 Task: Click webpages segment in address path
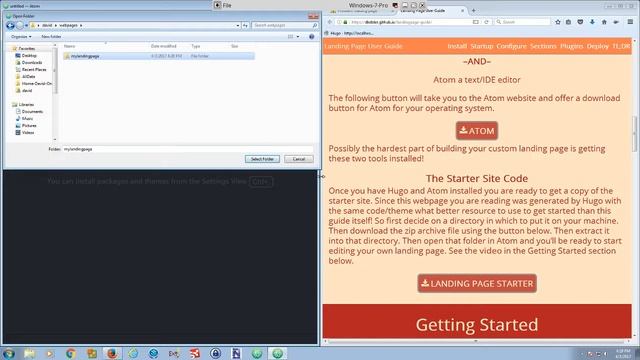point(68,25)
